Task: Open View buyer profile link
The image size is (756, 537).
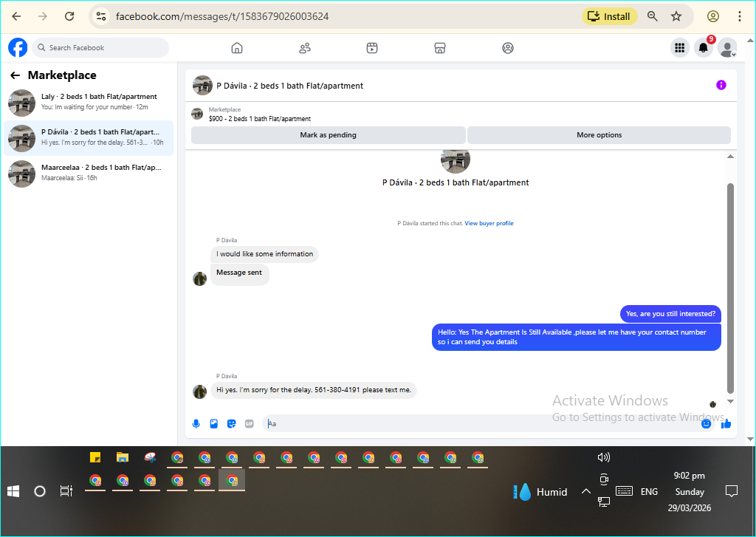Action: [489, 223]
